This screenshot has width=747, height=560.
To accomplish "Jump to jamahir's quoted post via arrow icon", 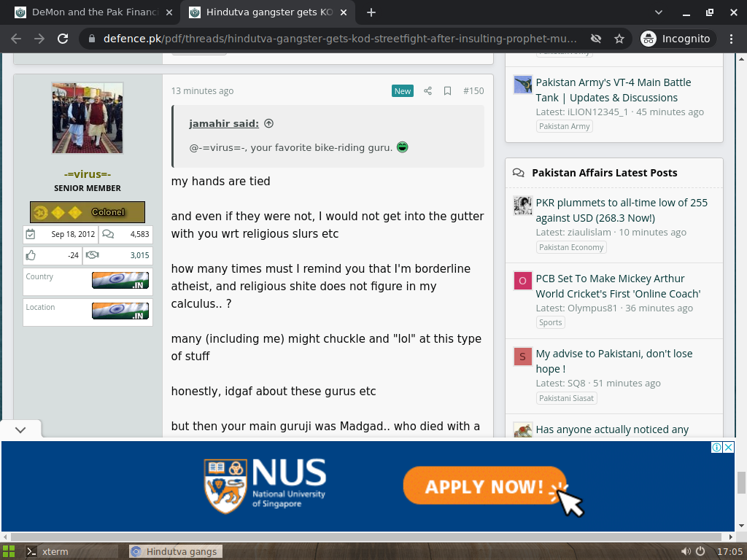I will tap(268, 124).
